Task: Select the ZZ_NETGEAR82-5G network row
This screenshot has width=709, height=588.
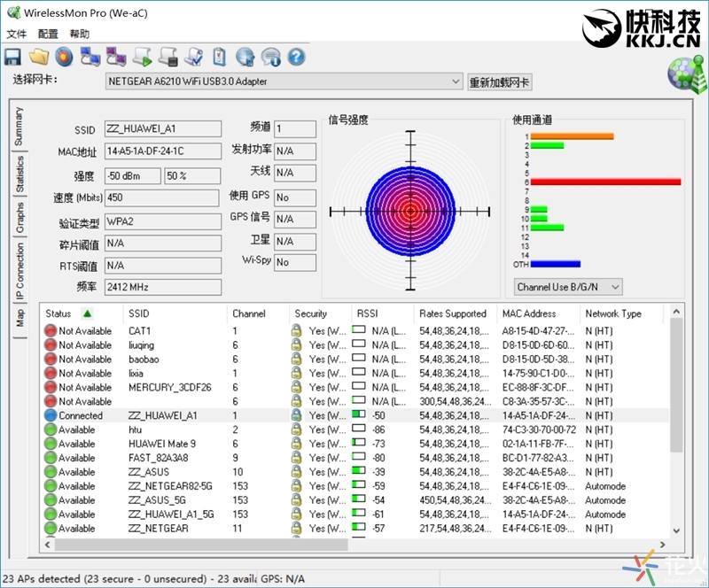Action: (x=355, y=486)
